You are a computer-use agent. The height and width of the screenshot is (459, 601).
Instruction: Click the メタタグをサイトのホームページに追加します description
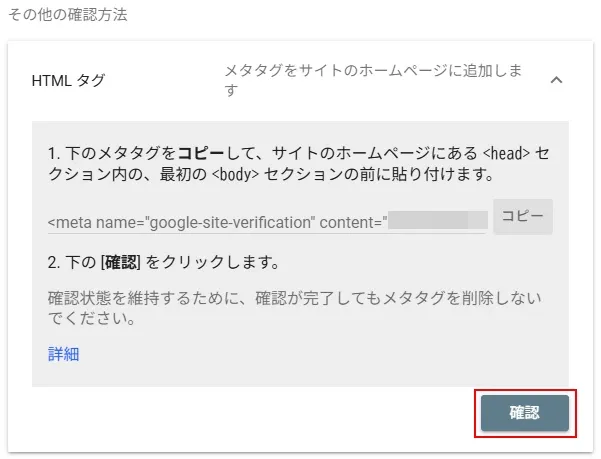pyautogui.click(x=373, y=80)
